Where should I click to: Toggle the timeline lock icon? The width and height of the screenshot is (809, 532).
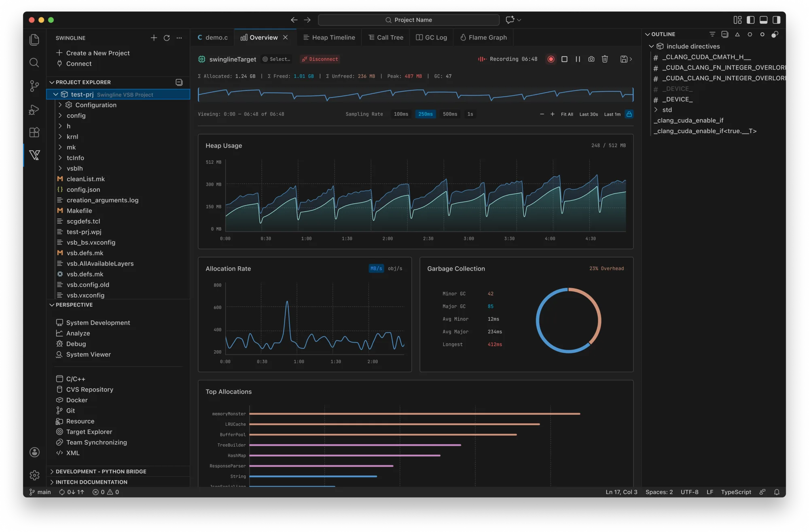[629, 114]
